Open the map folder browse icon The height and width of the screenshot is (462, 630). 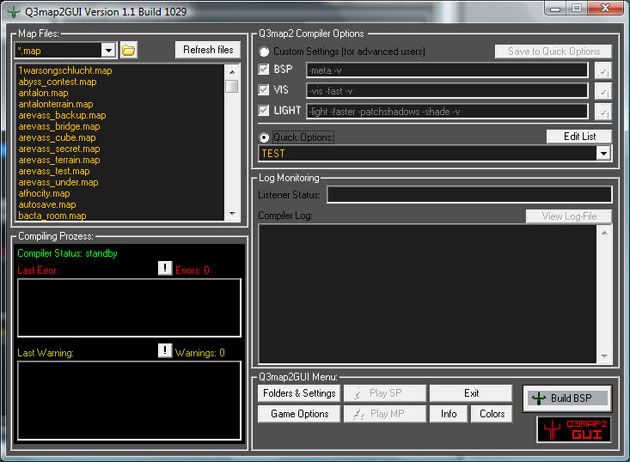point(129,50)
